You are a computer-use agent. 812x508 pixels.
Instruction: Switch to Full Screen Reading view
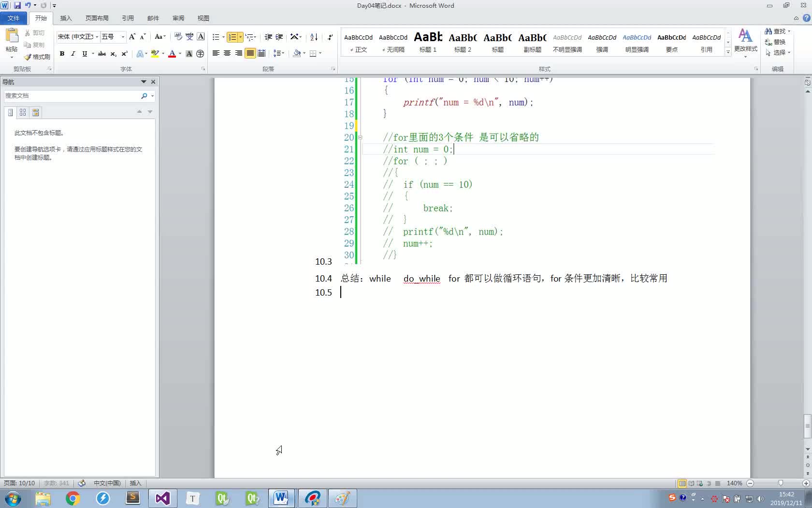691,483
